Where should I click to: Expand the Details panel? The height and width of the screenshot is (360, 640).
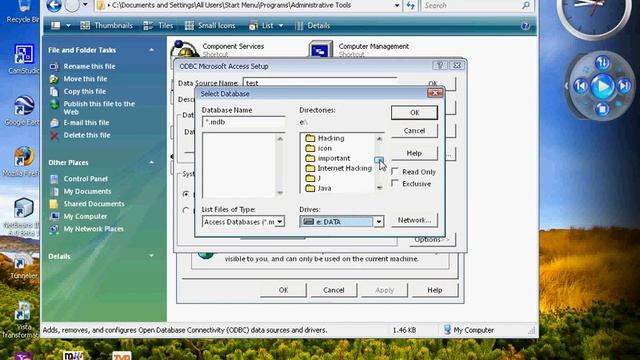pos(151,256)
